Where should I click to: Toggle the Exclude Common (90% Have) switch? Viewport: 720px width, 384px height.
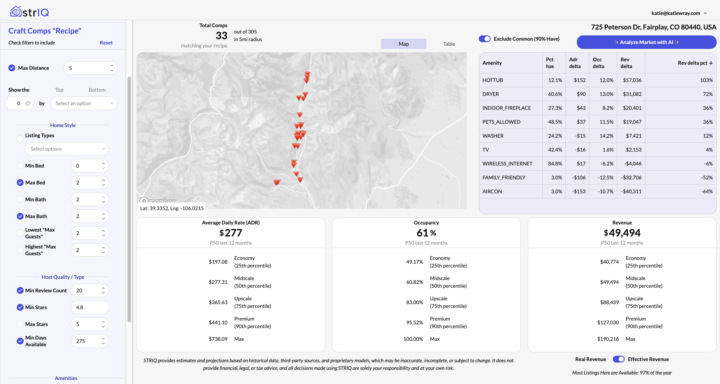[484, 39]
